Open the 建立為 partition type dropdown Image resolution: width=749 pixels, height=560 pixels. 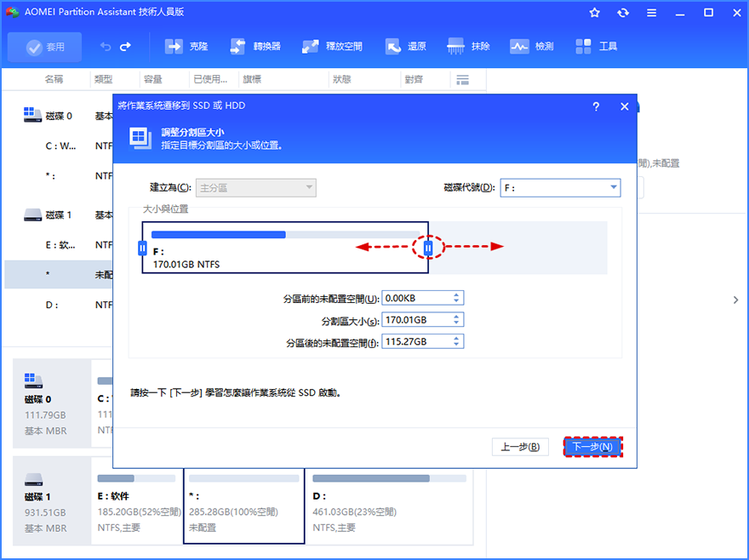pos(256,188)
